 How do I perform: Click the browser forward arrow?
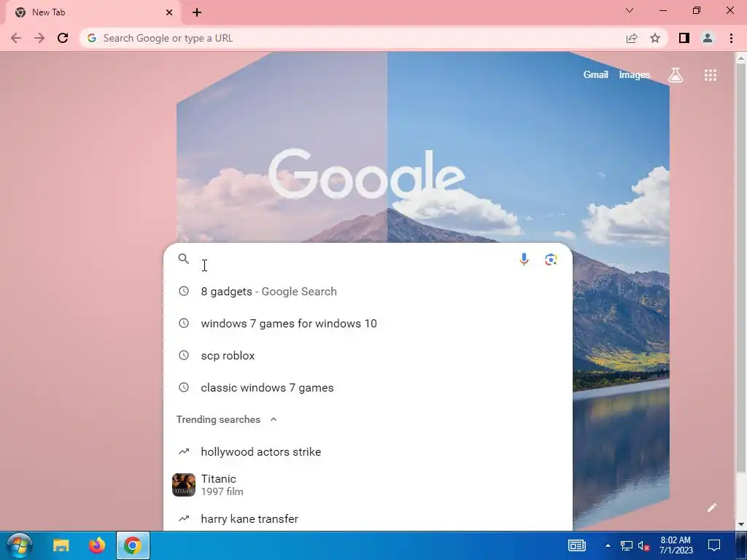coord(39,38)
